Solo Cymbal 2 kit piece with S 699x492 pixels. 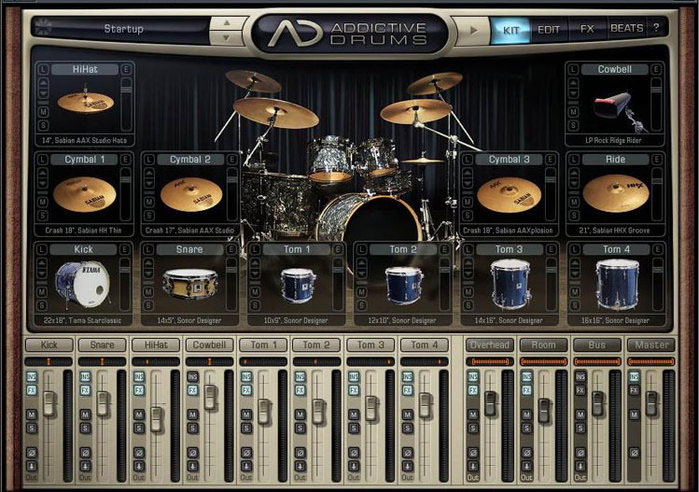click(149, 215)
